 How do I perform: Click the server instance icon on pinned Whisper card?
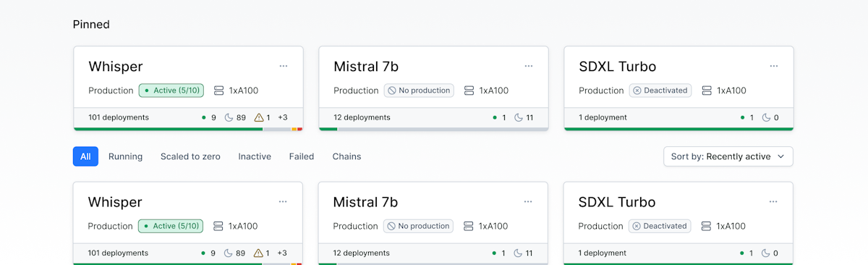pyautogui.click(x=219, y=91)
